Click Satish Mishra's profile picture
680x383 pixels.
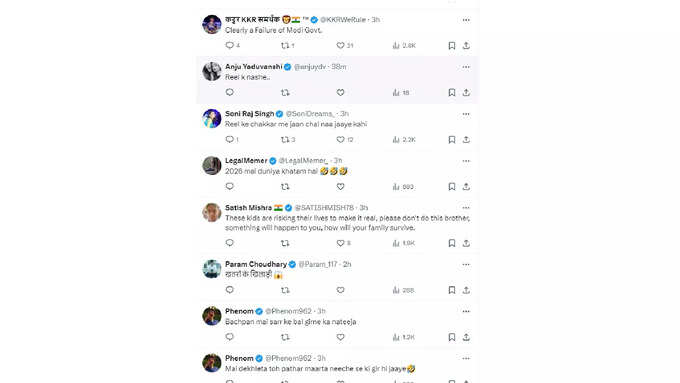click(x=212, y=213)
